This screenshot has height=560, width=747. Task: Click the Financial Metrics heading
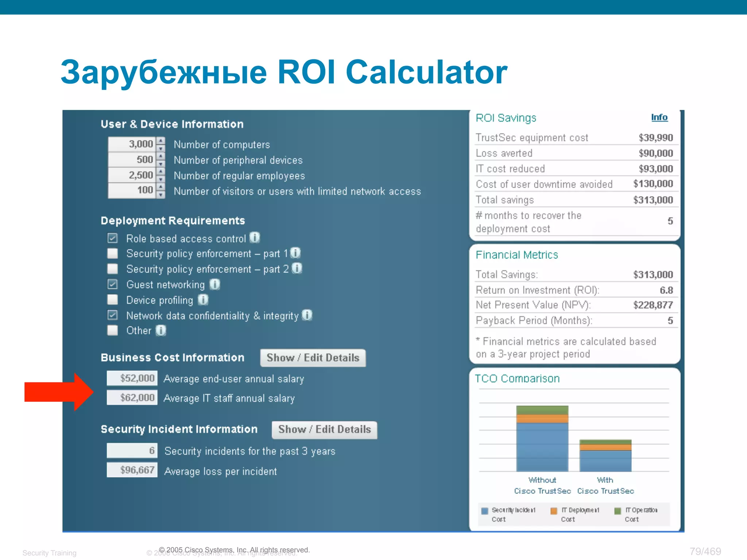(x=517, y=255)
